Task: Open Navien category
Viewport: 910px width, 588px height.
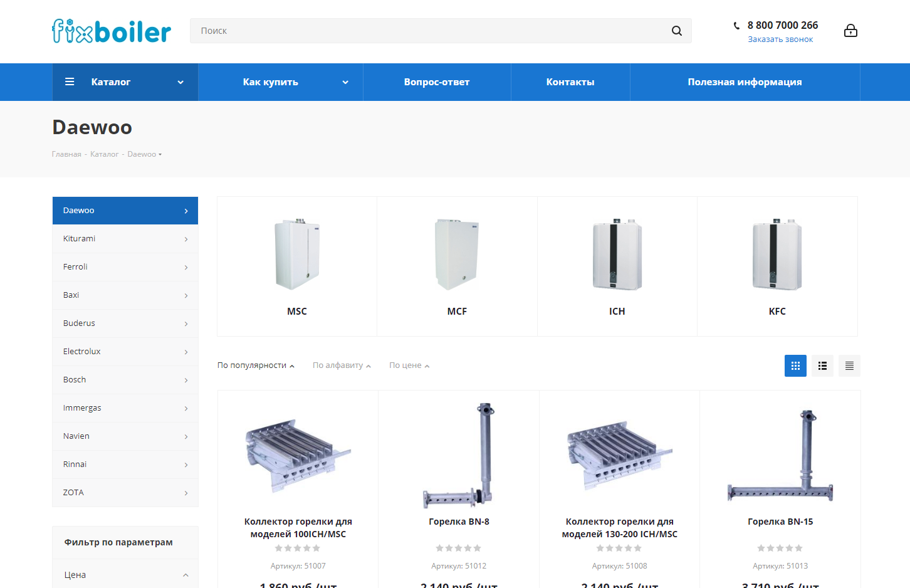Action: pyautogui.click(x=125, y=436)
